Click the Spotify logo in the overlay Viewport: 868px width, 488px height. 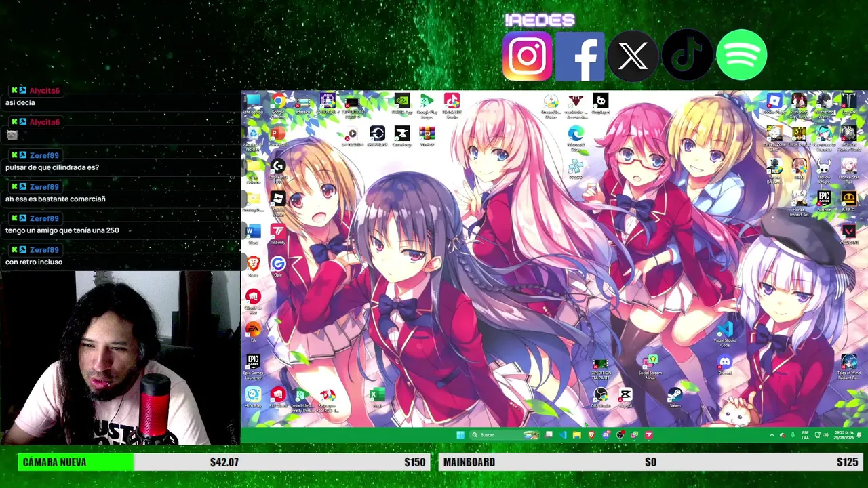point(741,56)
